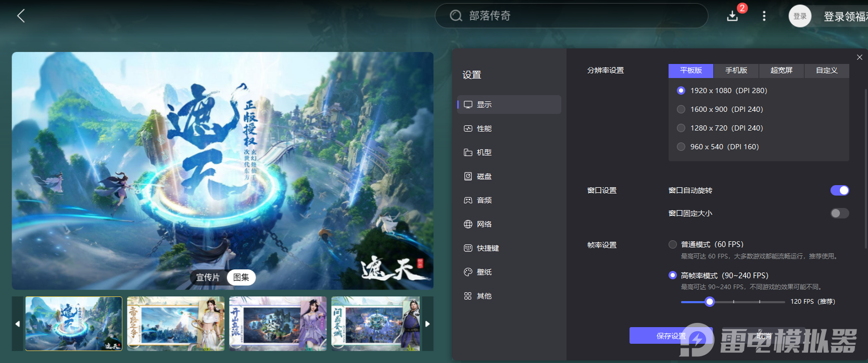Go to previous thumbnails with the left arrow
This screenshot has height=363, width=868.
[x=18, y=324]
